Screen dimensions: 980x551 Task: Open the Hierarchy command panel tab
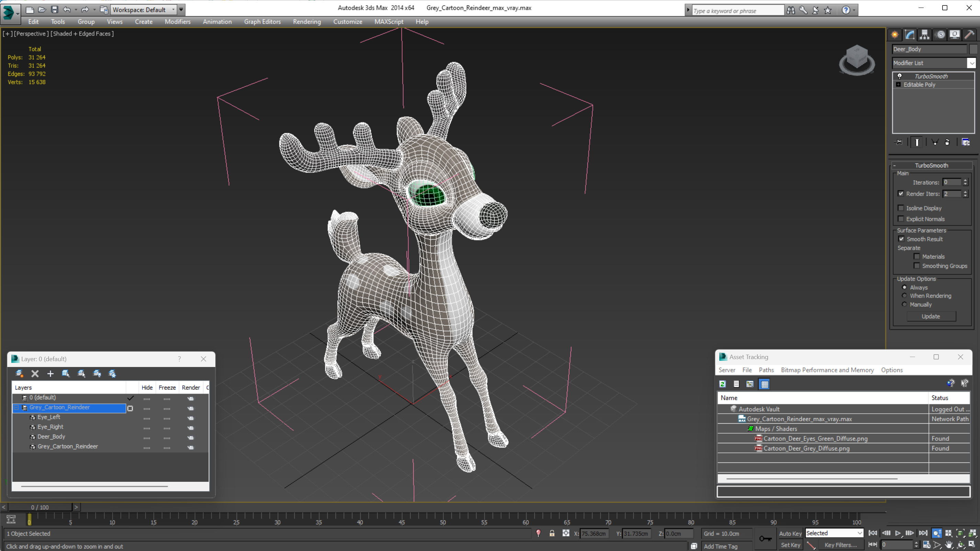coord(924,35)
